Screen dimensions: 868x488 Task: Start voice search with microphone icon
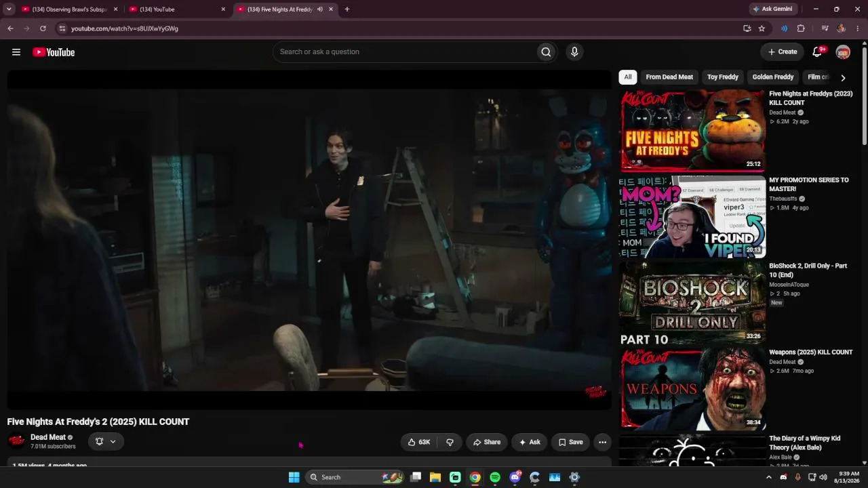574,52
